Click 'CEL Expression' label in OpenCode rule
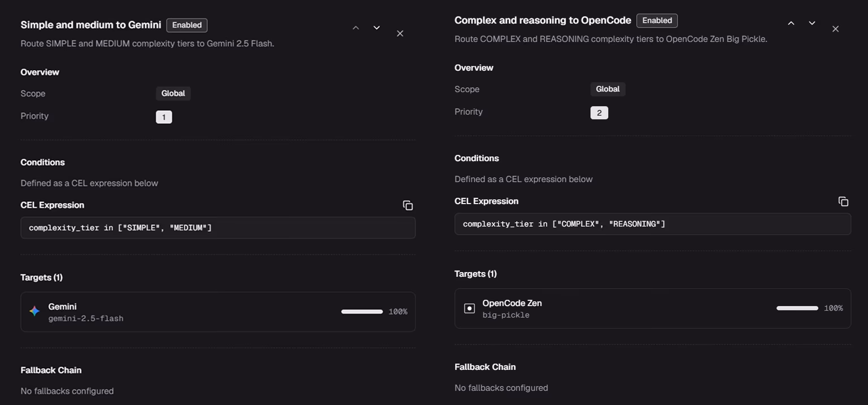This screenshot has height=405, width=868. pyautogui.click(x=487, y=201)
